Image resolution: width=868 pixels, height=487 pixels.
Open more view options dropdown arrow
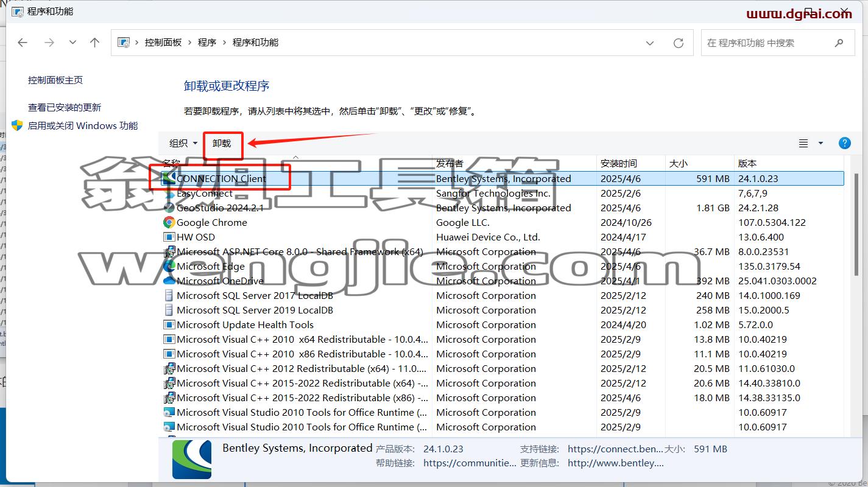tap(820, 144)
